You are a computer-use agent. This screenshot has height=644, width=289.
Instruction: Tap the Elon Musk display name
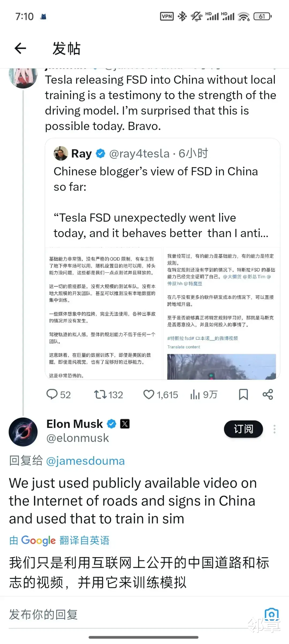pyautogui.click(x=75, y=424)
